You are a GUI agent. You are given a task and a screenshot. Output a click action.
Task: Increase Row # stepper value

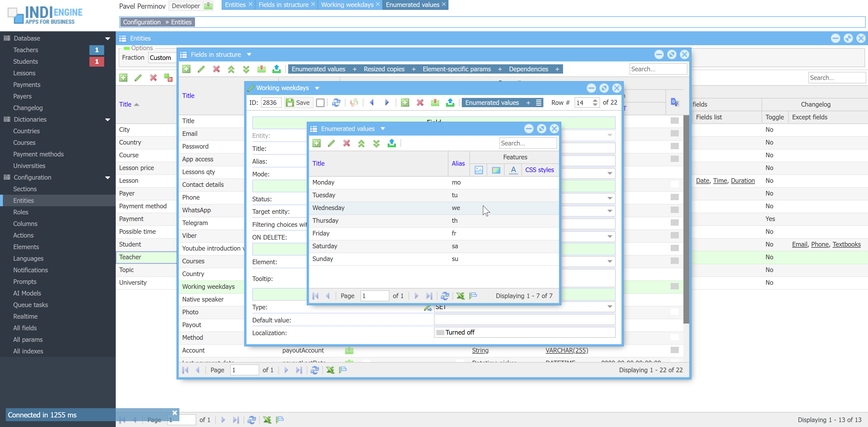click(x=595, y=100)
